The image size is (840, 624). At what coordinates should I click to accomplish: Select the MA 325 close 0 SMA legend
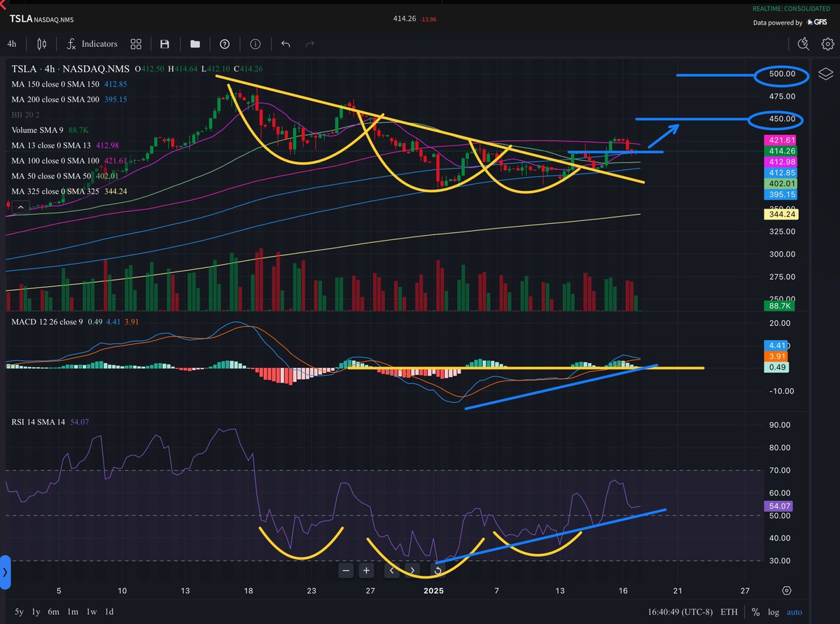[69, 192]
